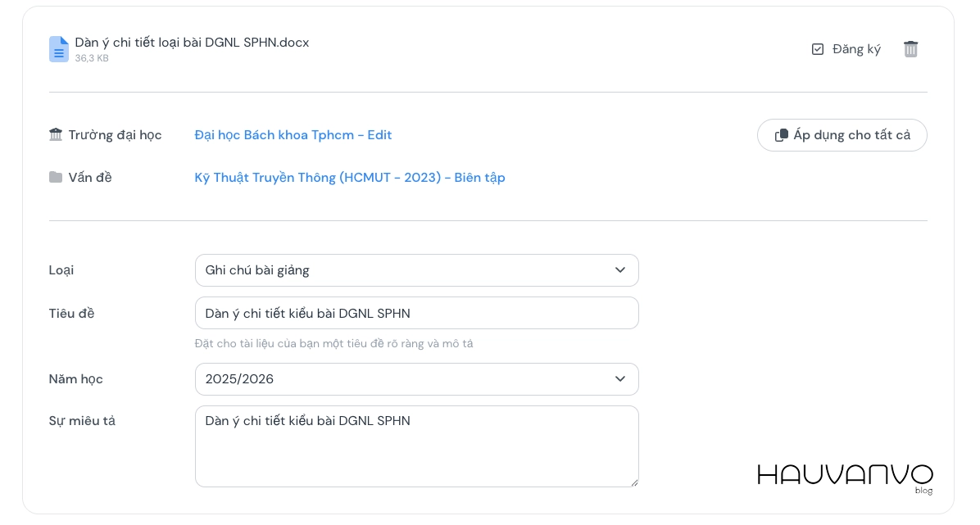Click into the Sự miêu tả description textarea
Viewport: 980px width, 525px height.
417,446
